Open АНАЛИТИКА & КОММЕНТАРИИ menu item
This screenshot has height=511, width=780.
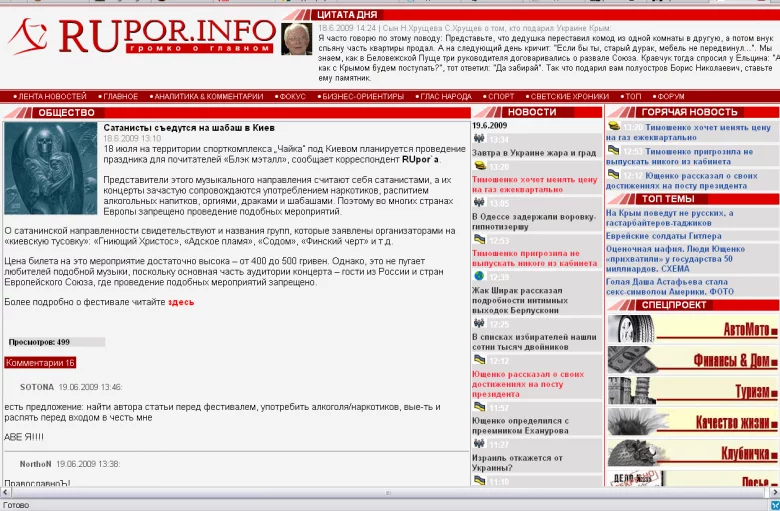[x=209, y=97]
